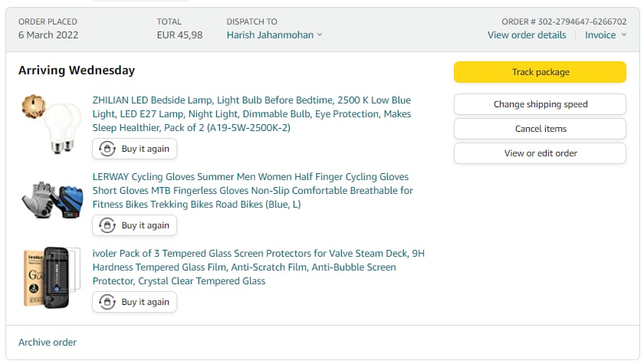This screenshot has height=364, width=644.
Task: Click the Buy it again icon under ivoler protectors
Action: point(107,302)
